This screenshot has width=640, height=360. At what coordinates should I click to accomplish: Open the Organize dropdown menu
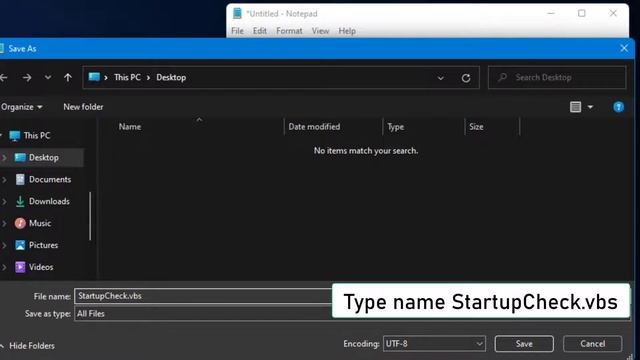(x=22, y=107)
